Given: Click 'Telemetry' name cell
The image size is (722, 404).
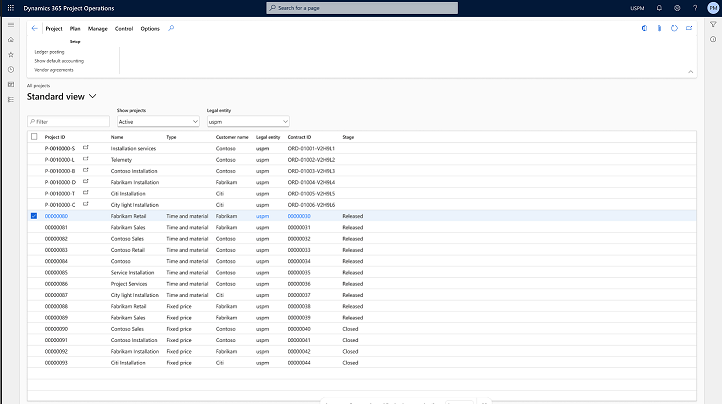Looking at the screenshot, I should pyautogui.click(x=121, y=160).
